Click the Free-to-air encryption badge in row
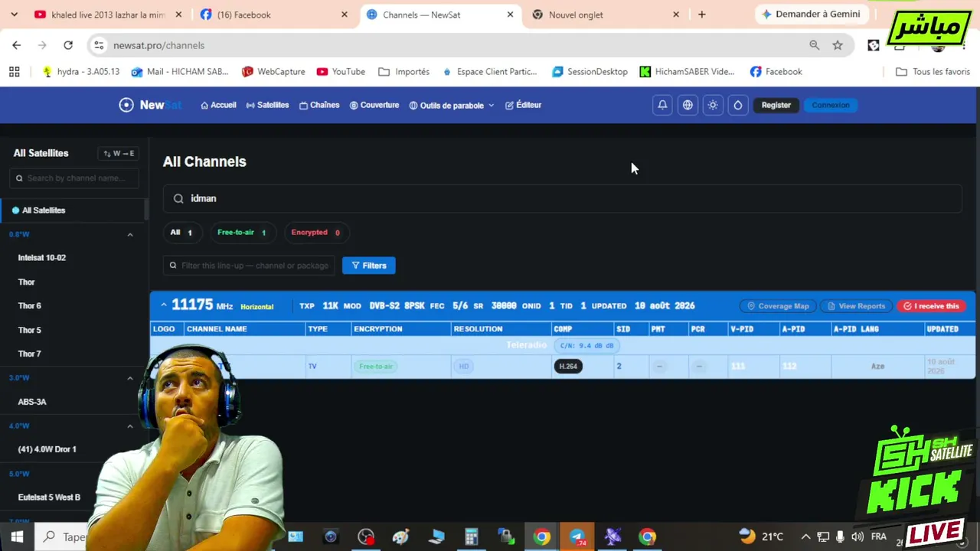The height and width of the screenshot is (551, 980). point(376,367)
